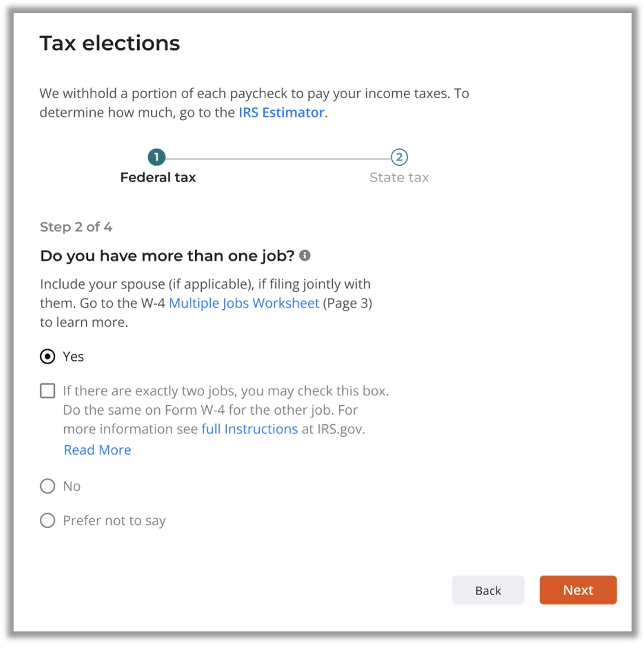This screenshot has width=644, height=649.
Task: Click the orange Next button
Action: (578, 591)
